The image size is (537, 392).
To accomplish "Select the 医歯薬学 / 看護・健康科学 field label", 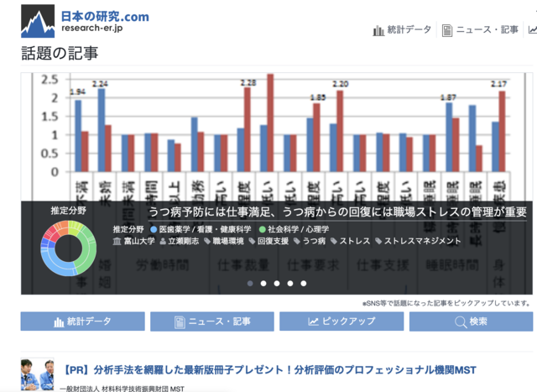I will click(x=205, y=229).
